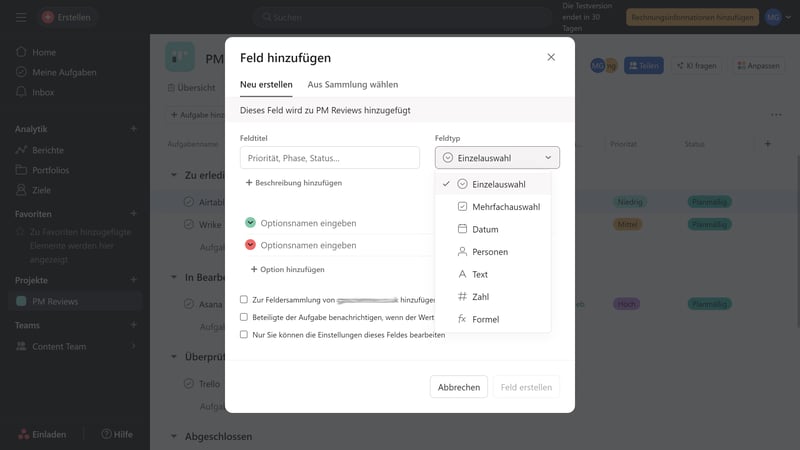800x450 pixels.
Task: Open the hamburger menu in top bar
Action: 21,17
